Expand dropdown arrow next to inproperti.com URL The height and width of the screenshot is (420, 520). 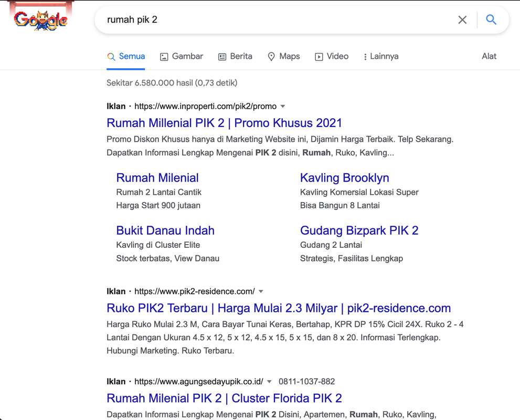click(x=283, y=107)
